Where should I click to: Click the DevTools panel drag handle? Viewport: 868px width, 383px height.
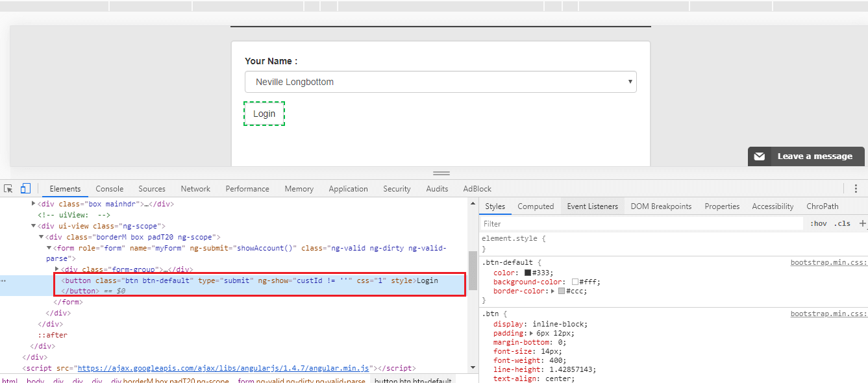tap(441, 173)
